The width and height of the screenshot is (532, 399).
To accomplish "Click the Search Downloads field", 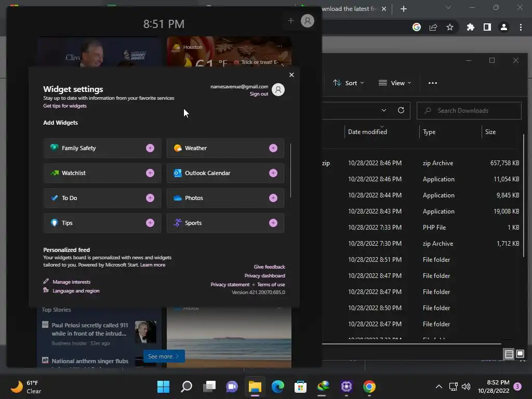I will point(469,111).
